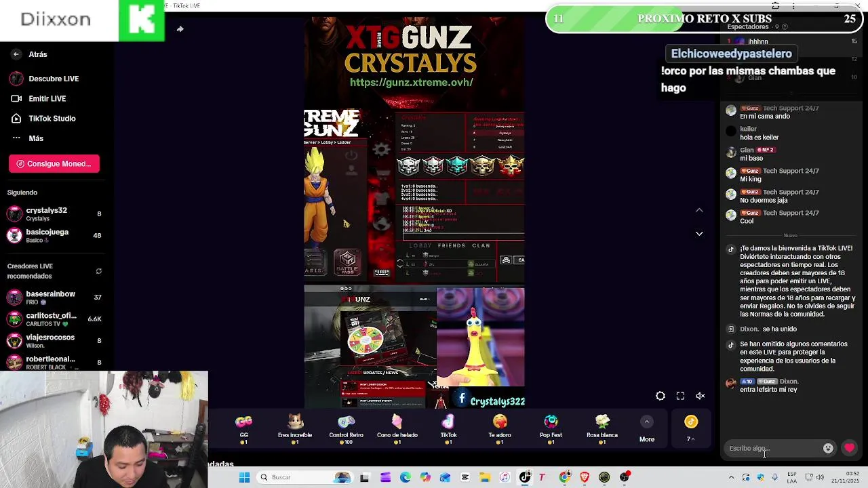
Task: Click the share arrow near Kick logo
Action: pyautogui.click(x=180, y=29)
